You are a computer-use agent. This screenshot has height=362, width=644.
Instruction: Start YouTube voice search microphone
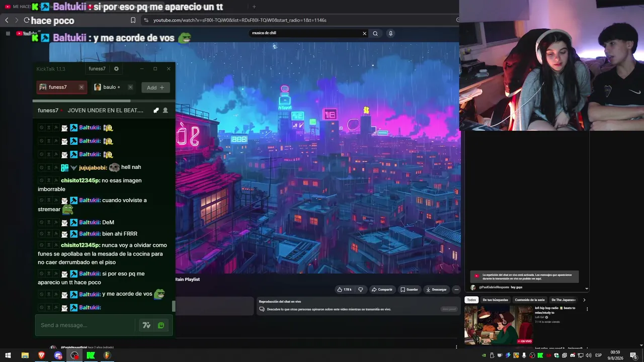tap(390, 33)
